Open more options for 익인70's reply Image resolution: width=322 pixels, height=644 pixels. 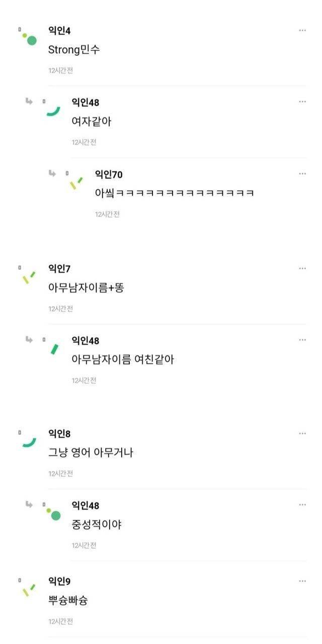(302, 174)
